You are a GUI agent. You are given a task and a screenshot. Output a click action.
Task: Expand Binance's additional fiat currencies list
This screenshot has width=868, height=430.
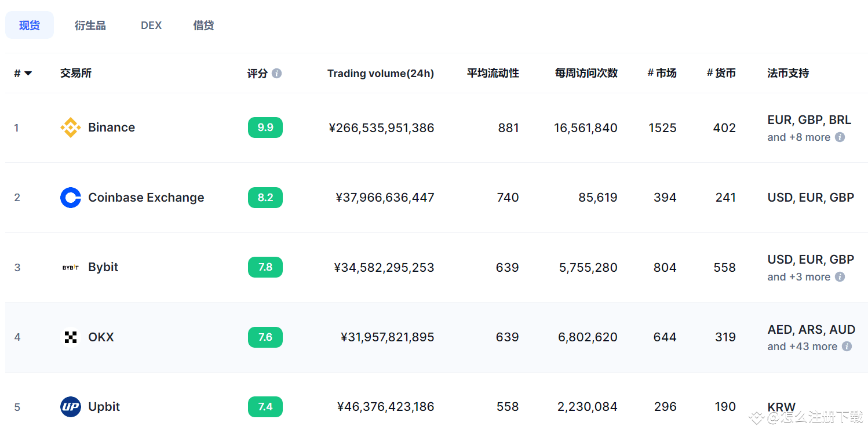[800, 137]
